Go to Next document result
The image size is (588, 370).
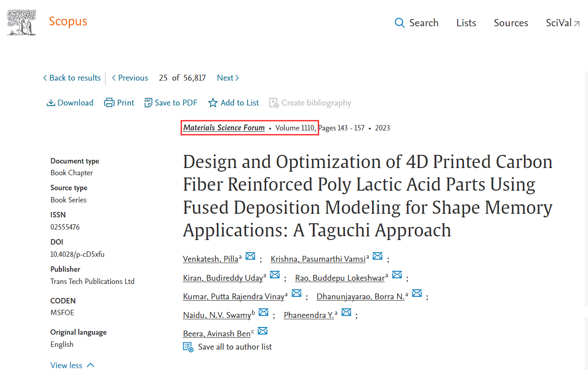(228, 78)
